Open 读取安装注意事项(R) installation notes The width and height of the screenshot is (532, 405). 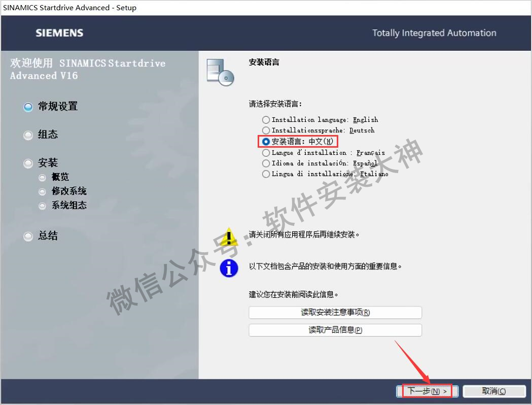[335, 312]
